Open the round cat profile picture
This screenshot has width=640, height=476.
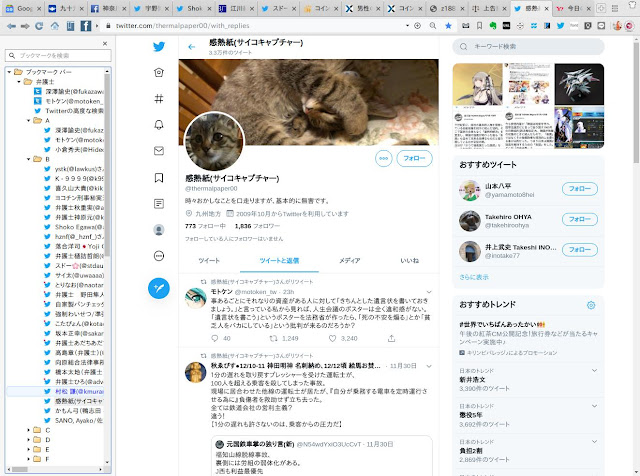(214, 141)
